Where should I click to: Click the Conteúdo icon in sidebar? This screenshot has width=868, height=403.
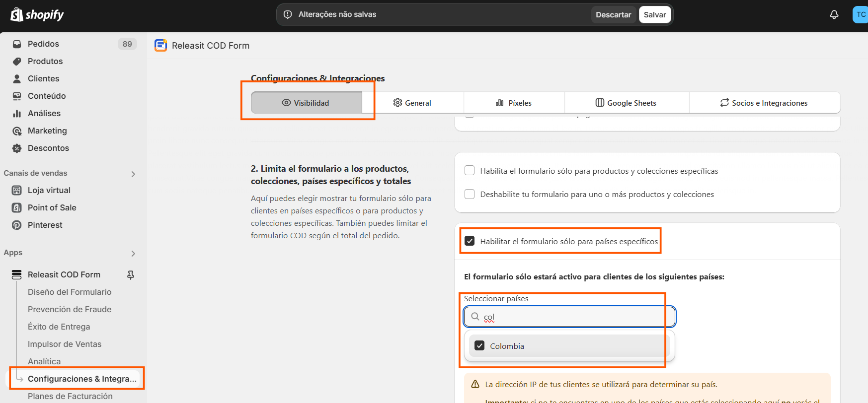click(17, 96)
